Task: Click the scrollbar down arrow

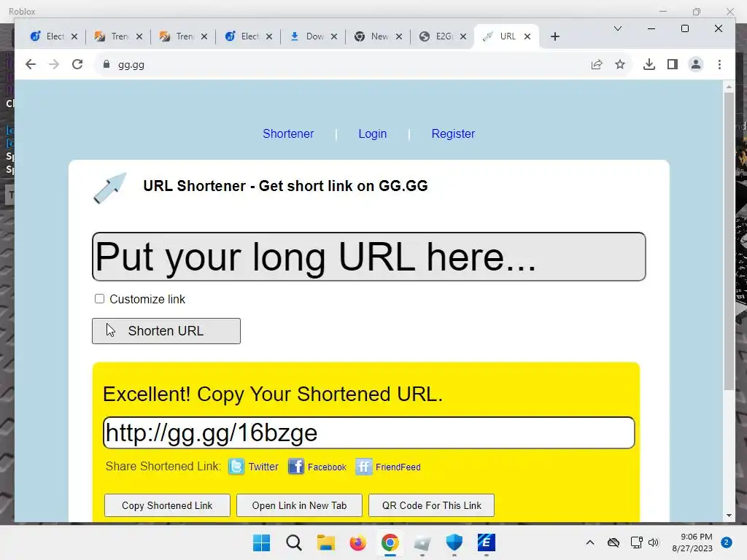Action: pos(729,516)
